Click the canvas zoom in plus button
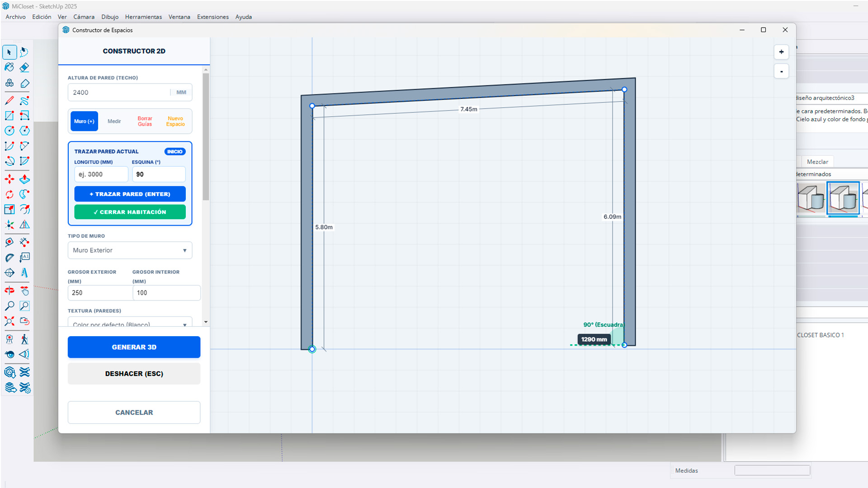Image resolution: width=868 pixels, height=488 pixels. coord(781,52)
